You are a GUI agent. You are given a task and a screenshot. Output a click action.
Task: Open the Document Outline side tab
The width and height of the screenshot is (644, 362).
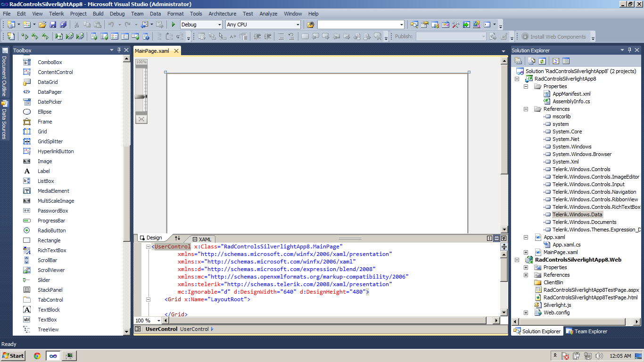point(4,72)
